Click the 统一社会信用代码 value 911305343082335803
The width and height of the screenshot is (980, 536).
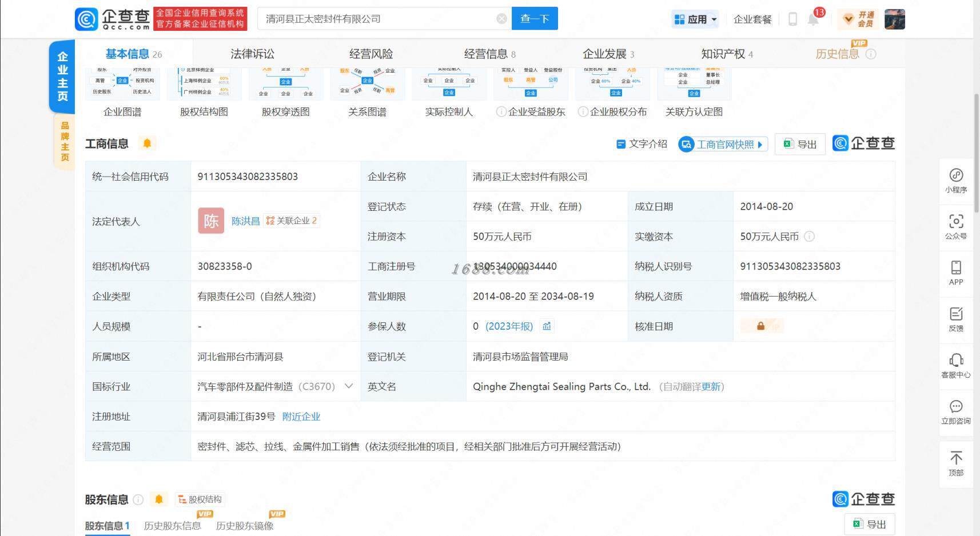coord(248,177)
